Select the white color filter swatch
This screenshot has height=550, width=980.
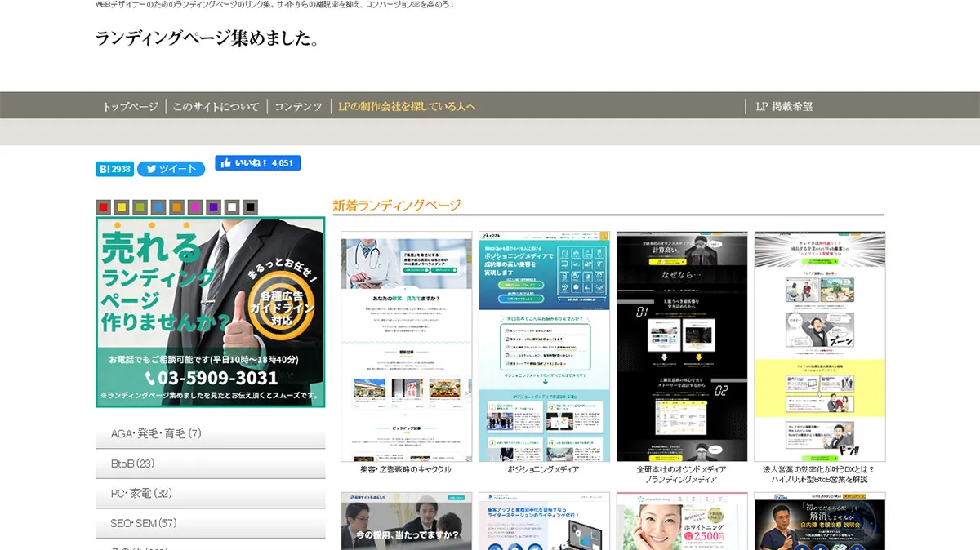tap(232, 207)
